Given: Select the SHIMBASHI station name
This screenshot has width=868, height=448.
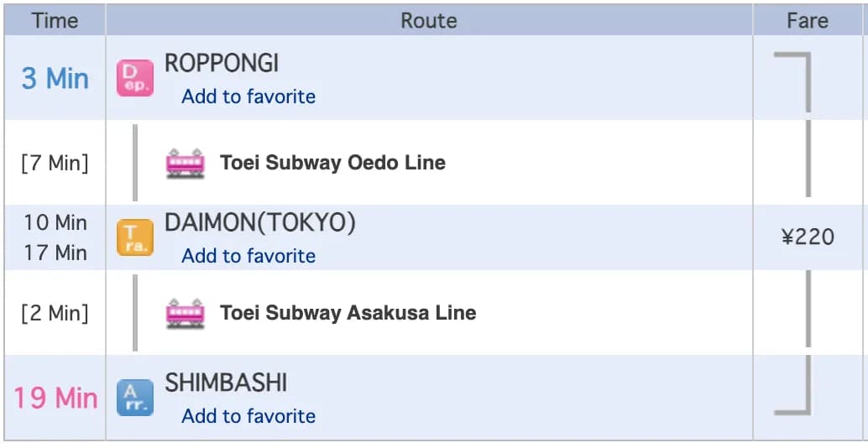Looking at the screenshot, I should (226, 383).
